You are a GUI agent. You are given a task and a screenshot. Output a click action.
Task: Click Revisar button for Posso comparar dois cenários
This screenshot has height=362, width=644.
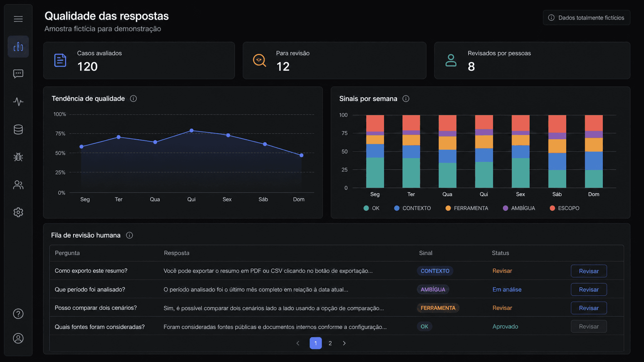pos(589,308)
